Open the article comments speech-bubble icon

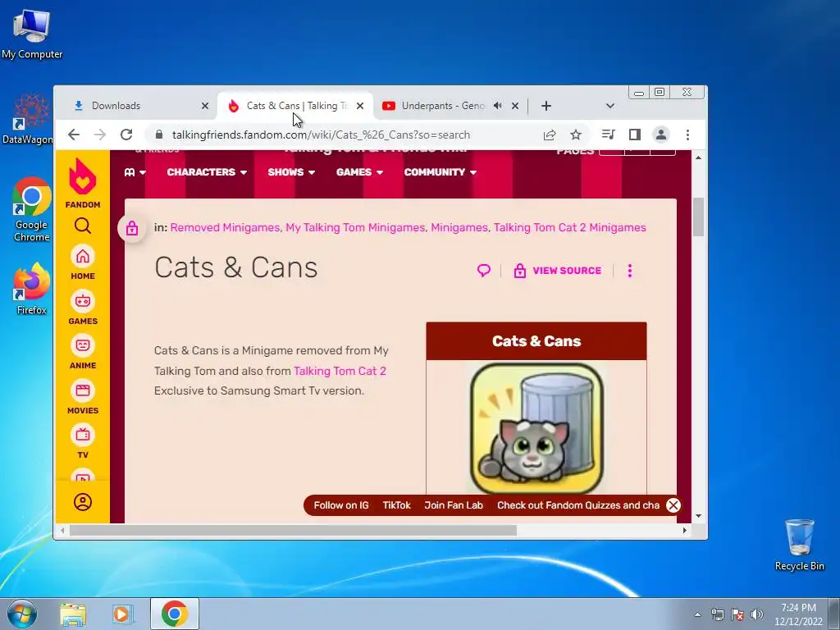[x=484, y=271]
